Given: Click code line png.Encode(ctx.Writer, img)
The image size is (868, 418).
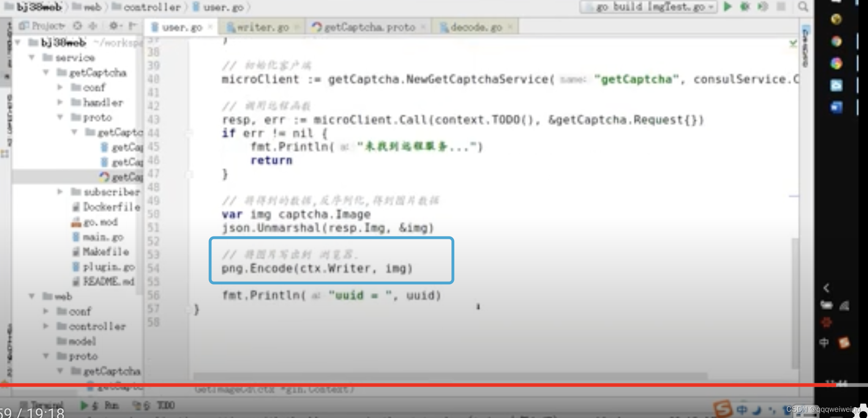Looking at the screenshot, I should [x=317, y=269].
